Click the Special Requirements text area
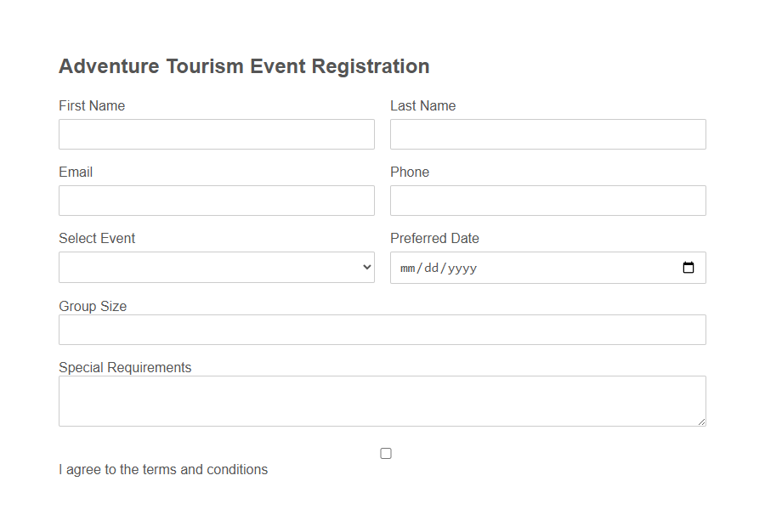This screenshot has height=532, width=765. click(x=382, y=399)
